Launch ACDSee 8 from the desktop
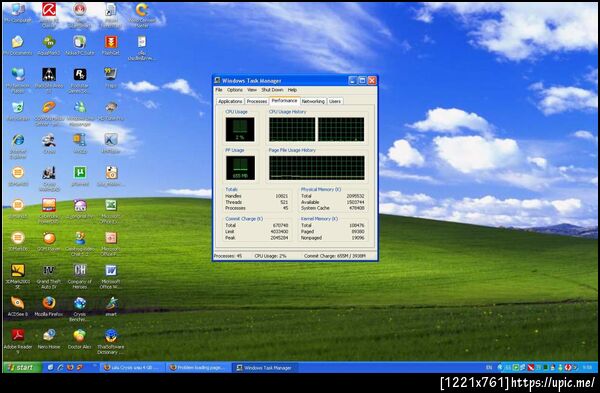Screen dimensions: 600x393 tap(18, 306)
